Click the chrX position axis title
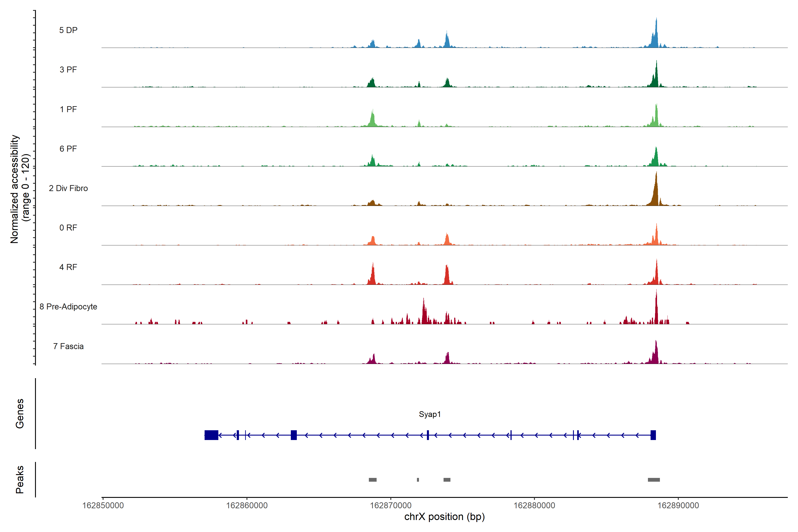 (x=444, y=517)
